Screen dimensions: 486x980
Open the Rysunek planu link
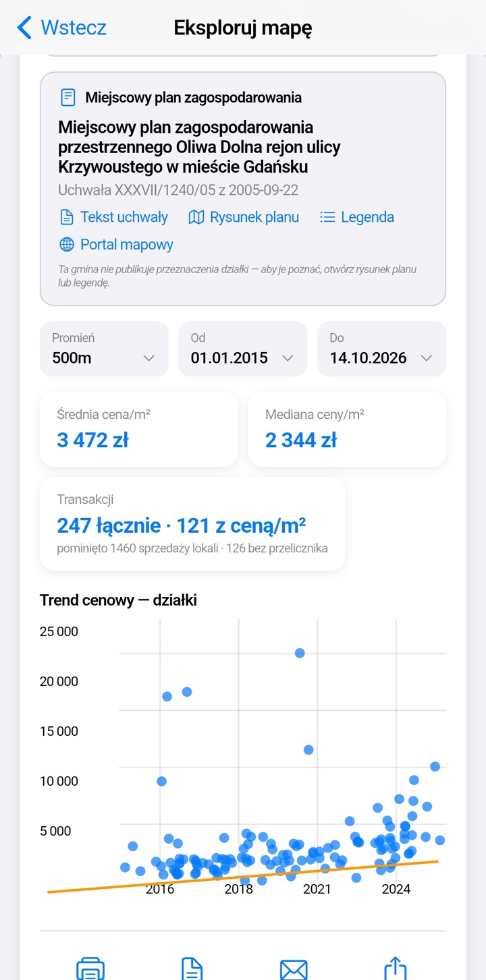click(254, 217)
